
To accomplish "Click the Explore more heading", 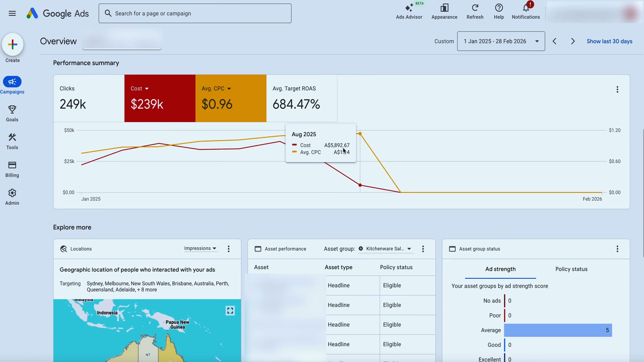I will click(72, 227).
